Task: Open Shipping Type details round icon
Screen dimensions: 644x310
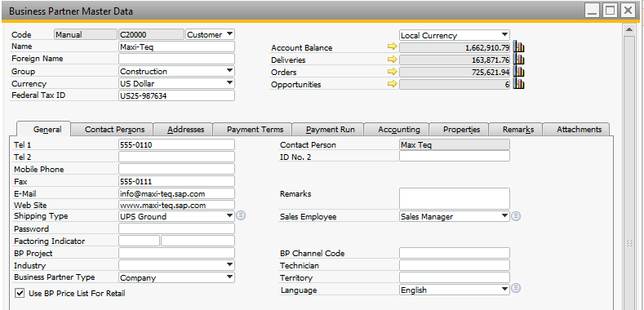Action: click(x=241, y=215)
